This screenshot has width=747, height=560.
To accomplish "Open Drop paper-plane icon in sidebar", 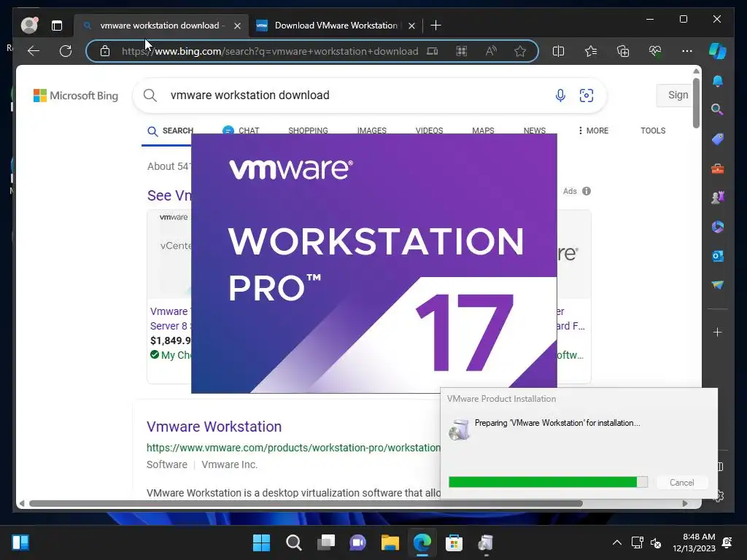I will pyautogui.click(x=718, y=285).
